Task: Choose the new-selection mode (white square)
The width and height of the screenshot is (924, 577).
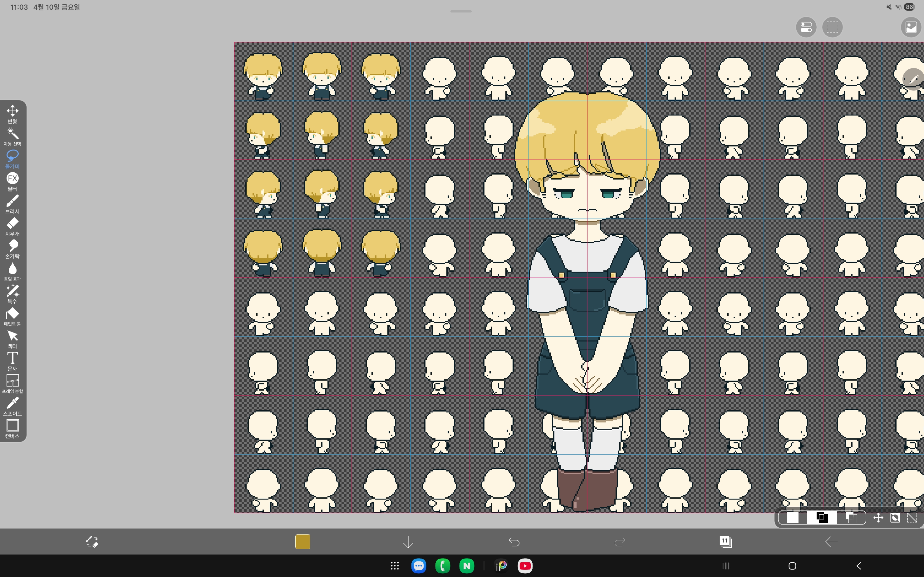Action: [793, 518]
